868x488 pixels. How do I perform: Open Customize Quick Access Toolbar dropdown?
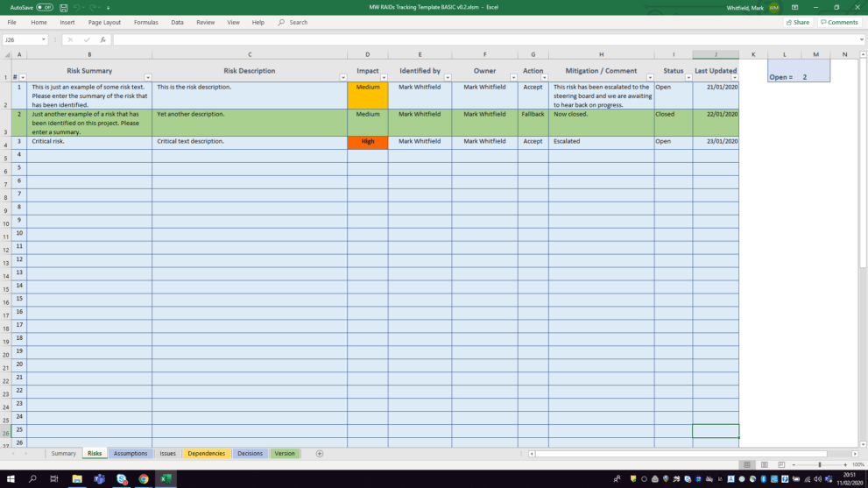(x=108, y=8)
